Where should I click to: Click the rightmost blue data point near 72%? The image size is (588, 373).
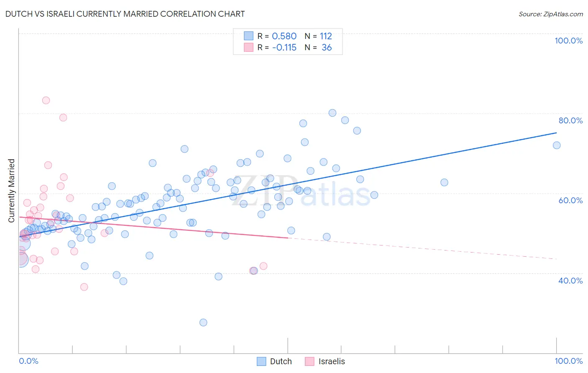[557, 146]
